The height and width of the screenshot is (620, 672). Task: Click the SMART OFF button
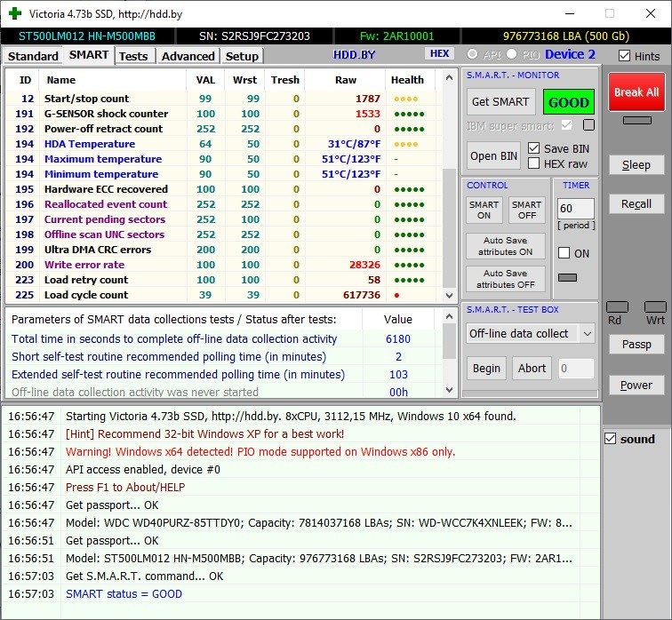click(x=527, y=210)
